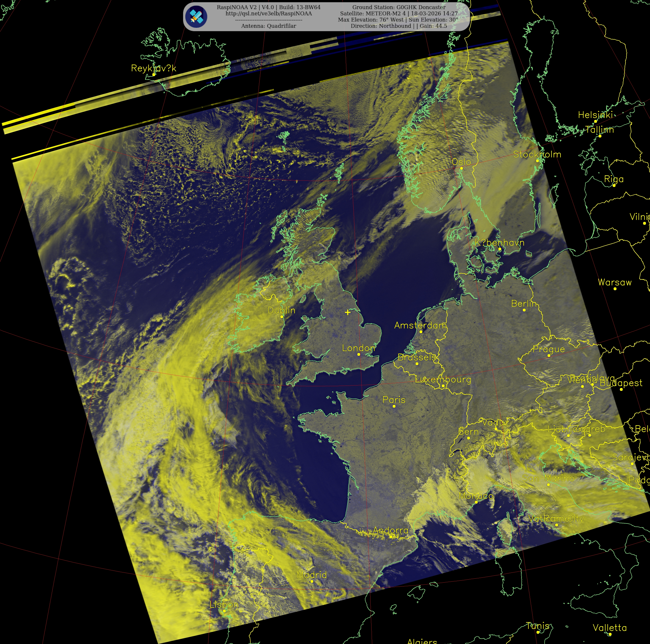This screenshot has height=644, width=650.
Task: Click the Lisbon city label
Action: [x=224, y=604]
